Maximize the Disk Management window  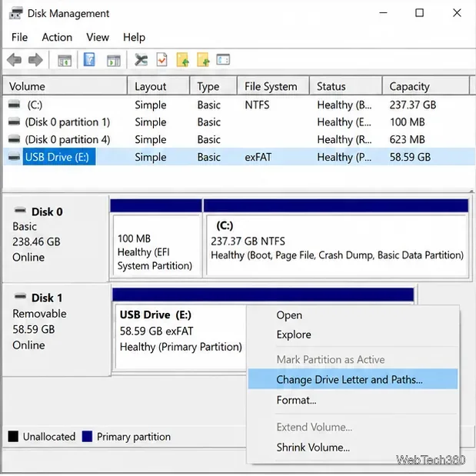[x=420, y=13]
